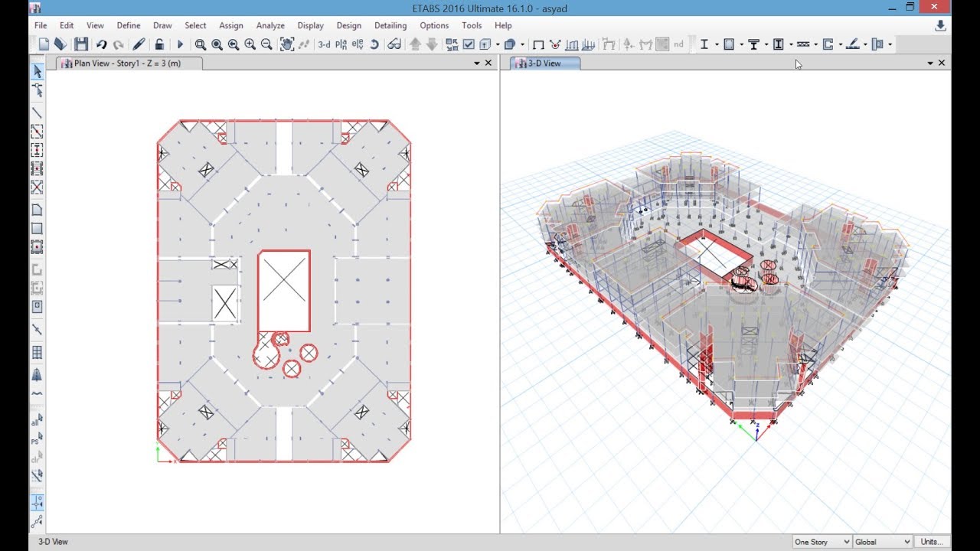
Task: Open the I-section frame design dropdown arrow
Action: tap(717, 44)
